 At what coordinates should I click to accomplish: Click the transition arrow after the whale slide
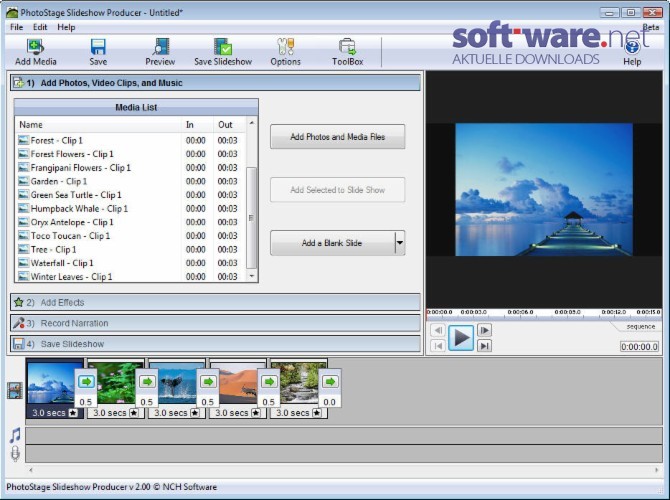coord(208,381)
